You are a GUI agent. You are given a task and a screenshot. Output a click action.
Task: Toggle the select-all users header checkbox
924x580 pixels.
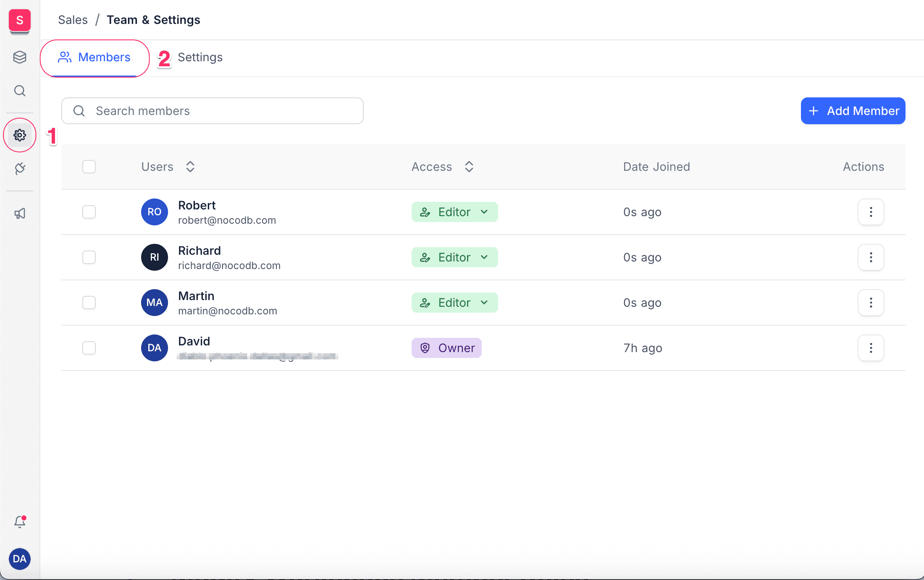[89, 167]
